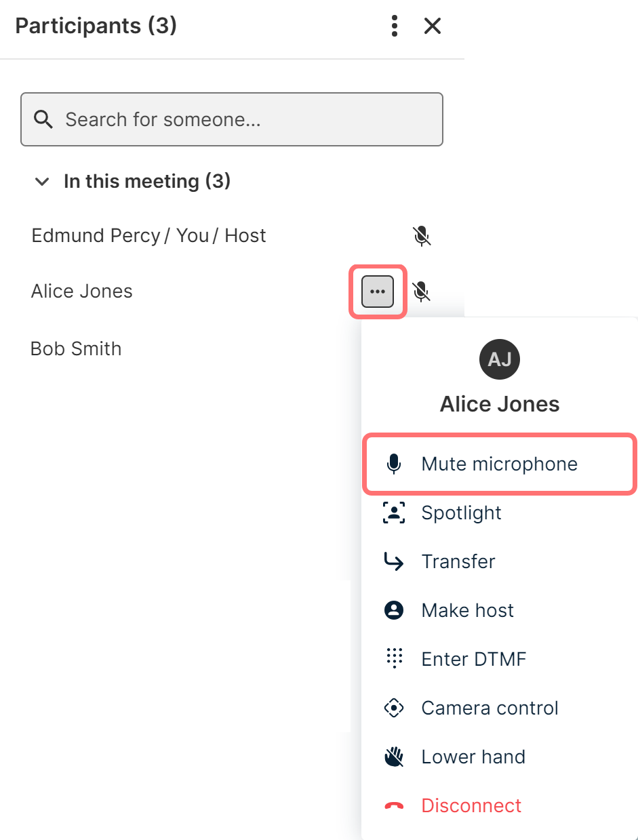The image size is (638, 840).
Task: Toggle Edmund Percy's muted microphone icon
Action: pos(422,236)
